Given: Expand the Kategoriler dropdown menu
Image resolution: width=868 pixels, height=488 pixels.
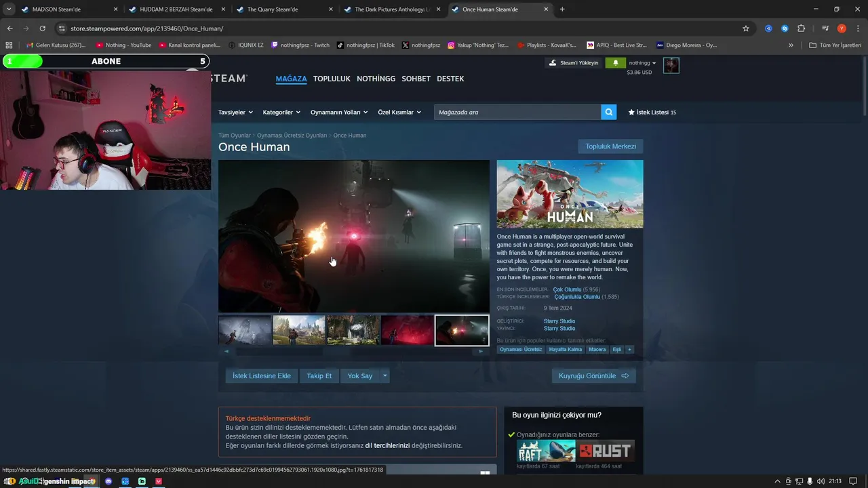Looking at the screenshot, I should [281, 113].
